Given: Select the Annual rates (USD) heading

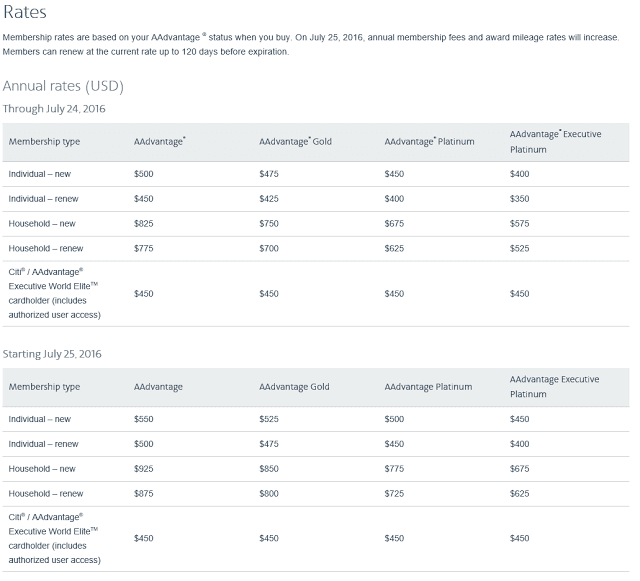Looking at the screenshot, I should (63, 86).
